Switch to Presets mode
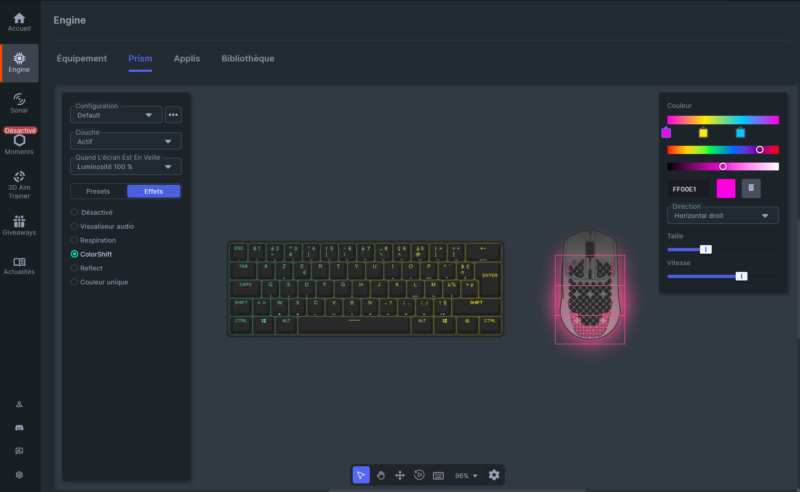The image size is (800, 492). tap(98, 191)
